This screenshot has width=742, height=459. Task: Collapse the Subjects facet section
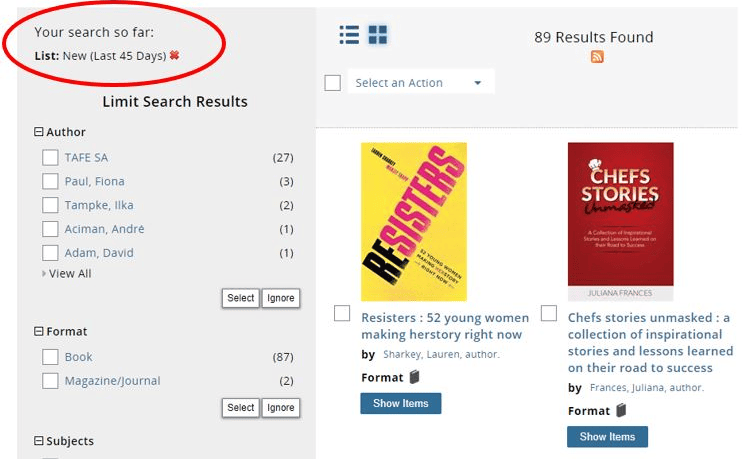tap(39, 441)
